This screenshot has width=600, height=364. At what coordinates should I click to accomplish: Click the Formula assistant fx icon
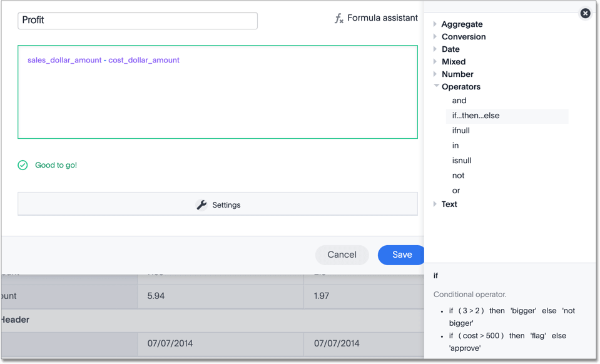(338, 19)
